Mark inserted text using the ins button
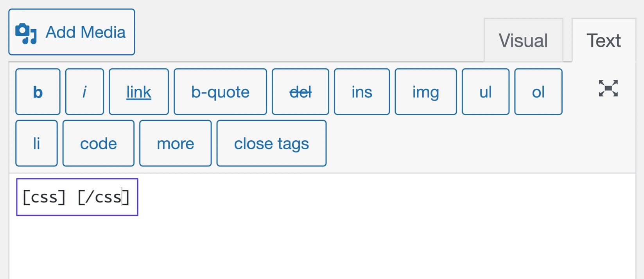The height and width of the screenshot is (279, 644). pyautogui.click(x=361, y=92)
